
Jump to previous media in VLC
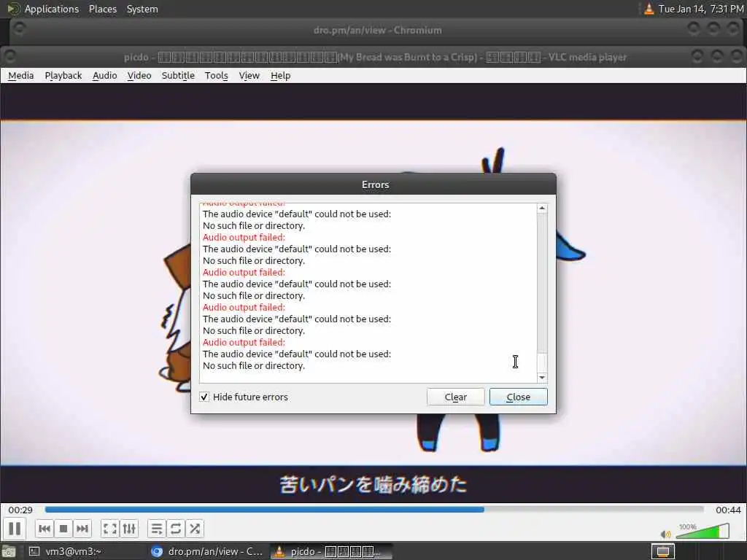coord(44,529)
